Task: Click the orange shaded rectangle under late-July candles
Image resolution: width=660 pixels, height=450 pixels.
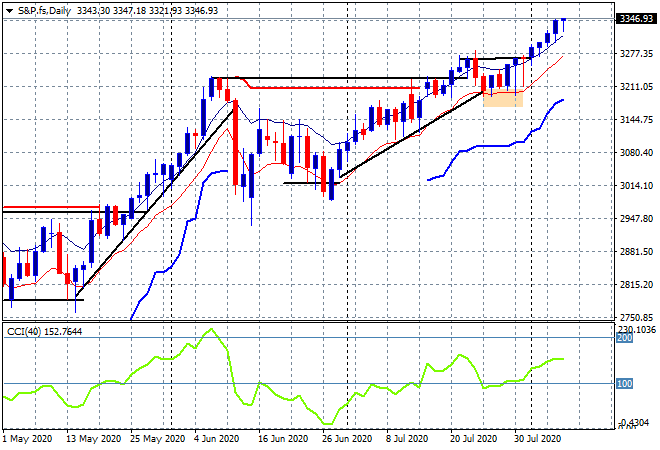Action: 503,99
